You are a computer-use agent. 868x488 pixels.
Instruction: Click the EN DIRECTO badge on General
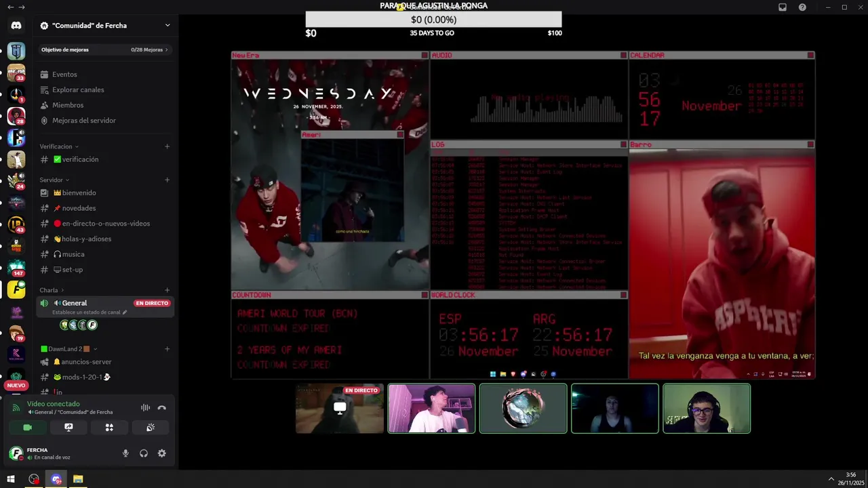pos(152,303)
